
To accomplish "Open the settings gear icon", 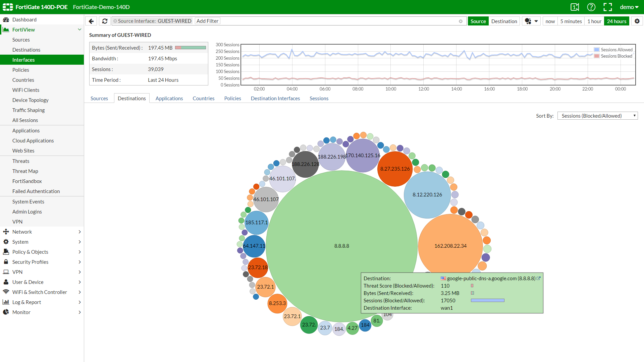I will (637, 21).
